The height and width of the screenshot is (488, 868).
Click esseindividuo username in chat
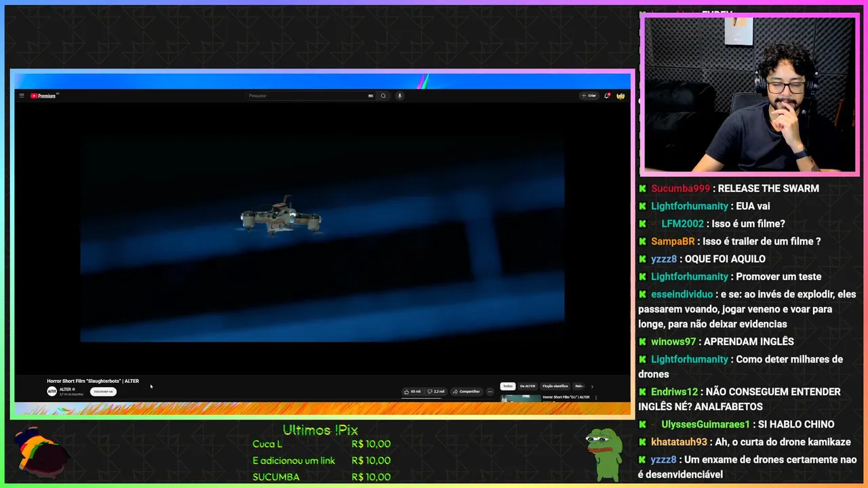tap(682, 294)
